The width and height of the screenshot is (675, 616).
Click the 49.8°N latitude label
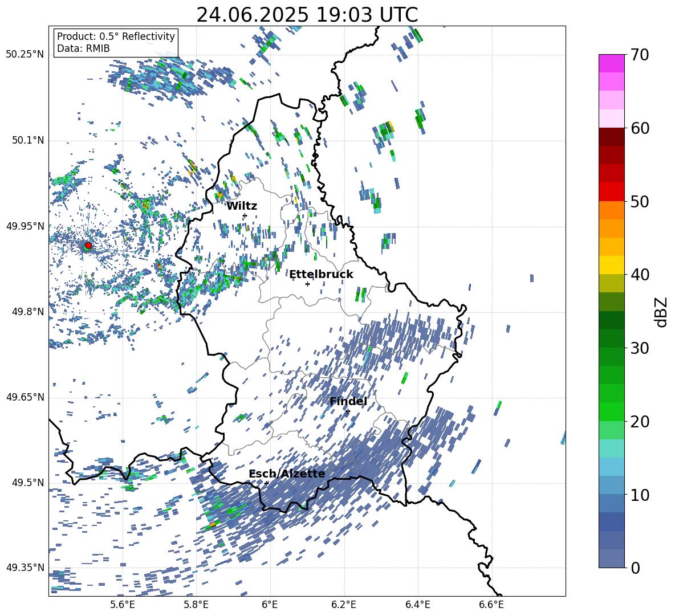pos(27,312)
